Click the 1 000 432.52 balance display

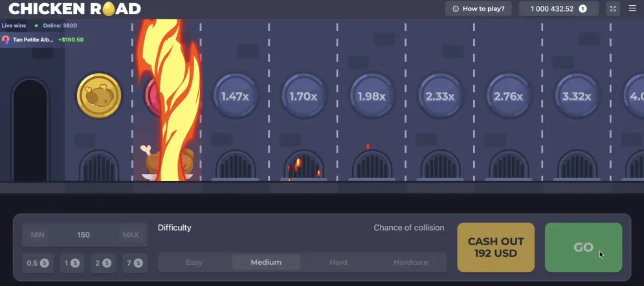(x=559, y=8)
